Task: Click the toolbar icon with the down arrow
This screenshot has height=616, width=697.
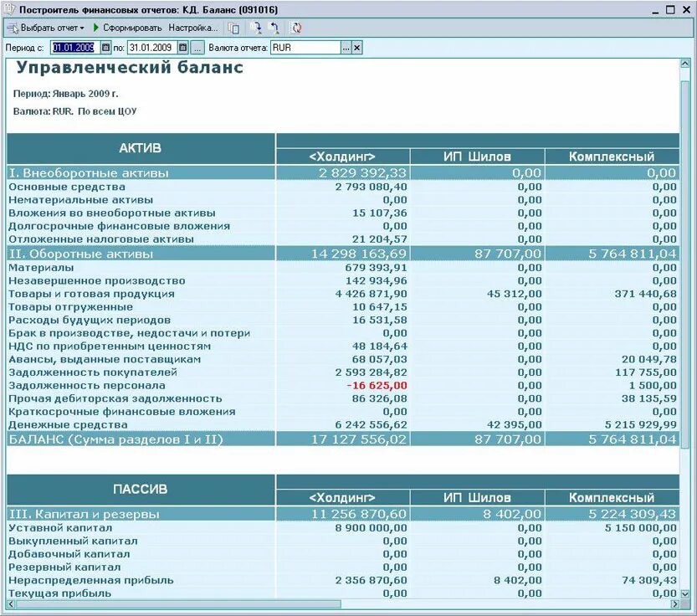Action: coord(256,28)
